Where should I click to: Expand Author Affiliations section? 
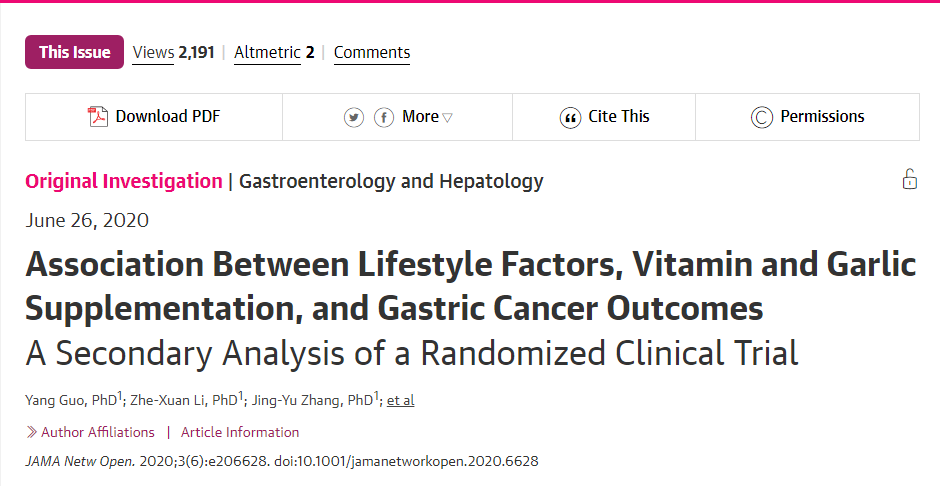98,432
